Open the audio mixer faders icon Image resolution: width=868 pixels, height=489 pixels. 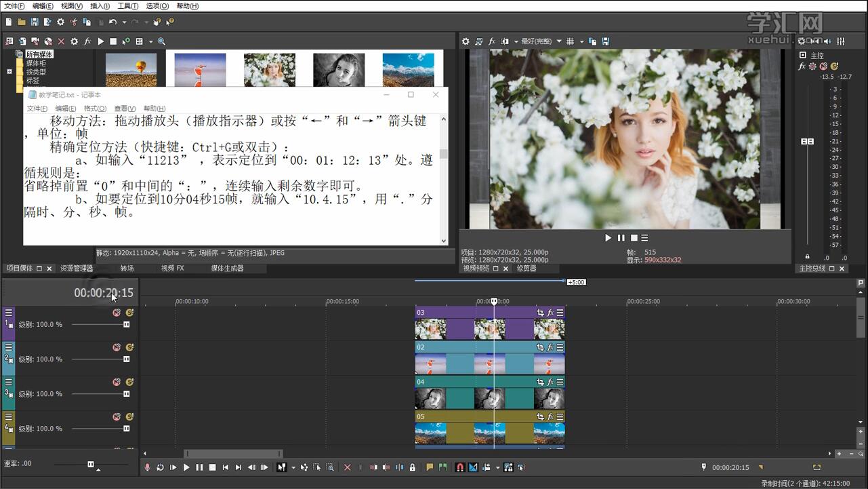841,41
